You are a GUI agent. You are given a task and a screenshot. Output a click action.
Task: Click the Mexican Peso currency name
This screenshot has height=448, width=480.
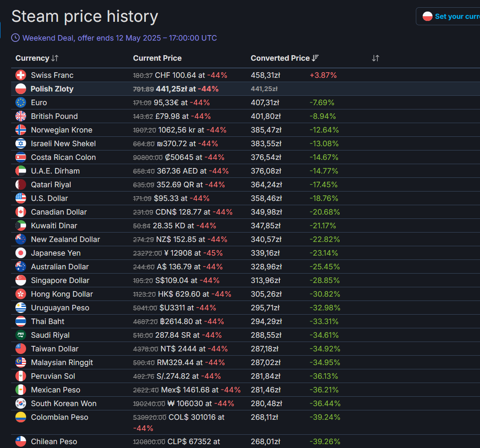56,390
